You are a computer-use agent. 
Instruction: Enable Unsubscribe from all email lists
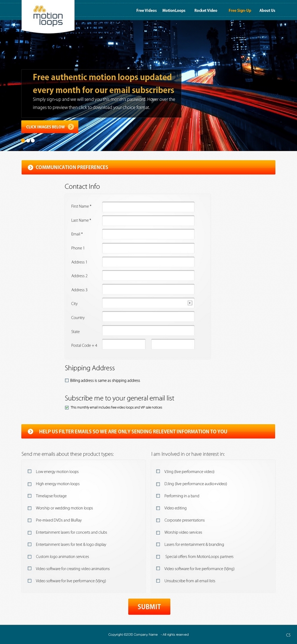[158, 581]
